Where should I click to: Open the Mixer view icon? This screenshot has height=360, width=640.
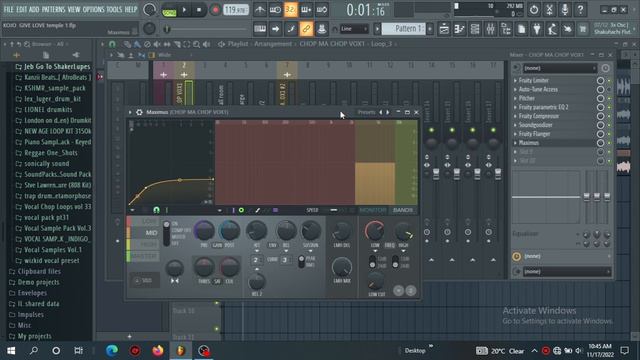click(x=490, y=29)
